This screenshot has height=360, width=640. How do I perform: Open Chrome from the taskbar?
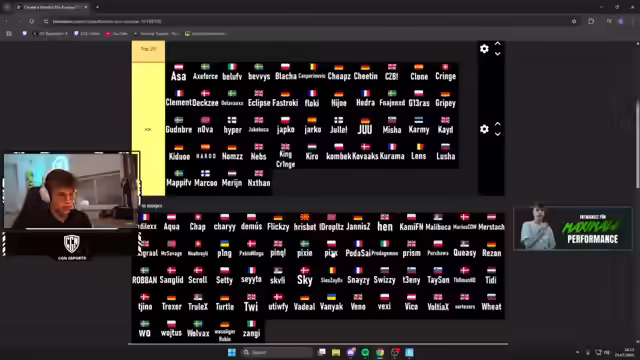(x=380, y=352)
